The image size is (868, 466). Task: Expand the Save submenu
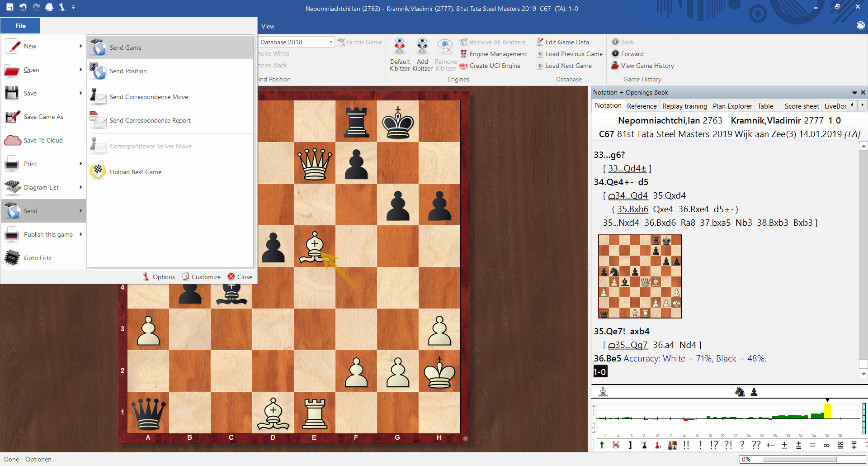44,93
